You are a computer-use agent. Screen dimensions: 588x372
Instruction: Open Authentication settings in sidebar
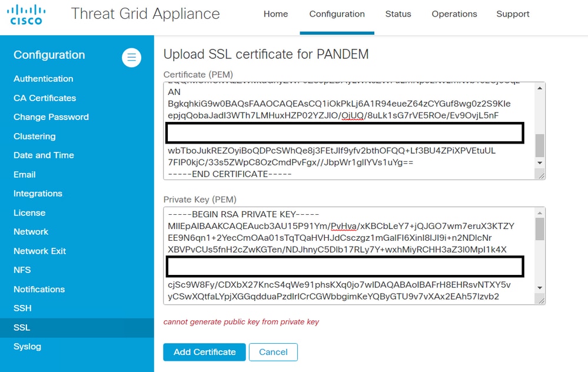tap(44, 79)
